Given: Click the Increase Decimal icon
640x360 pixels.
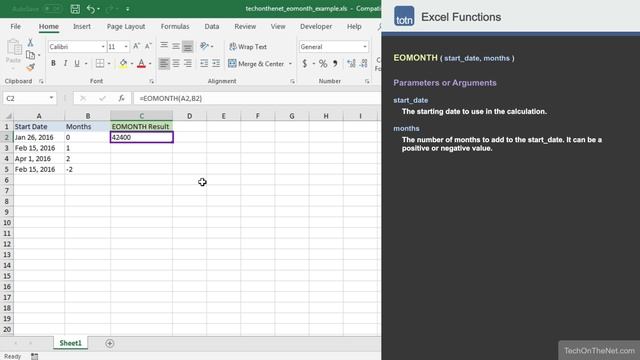Looking at the screenshot, I should pyautogui.click(x=351, y=63).
